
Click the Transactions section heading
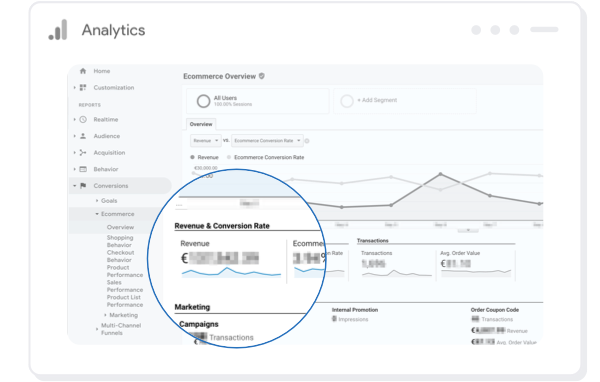click(373, 240)
